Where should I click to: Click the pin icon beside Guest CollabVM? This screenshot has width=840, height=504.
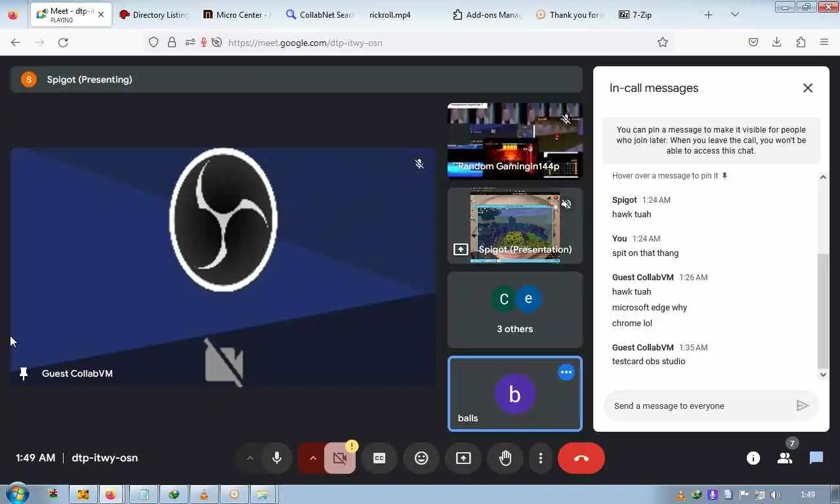click(24, 374)
